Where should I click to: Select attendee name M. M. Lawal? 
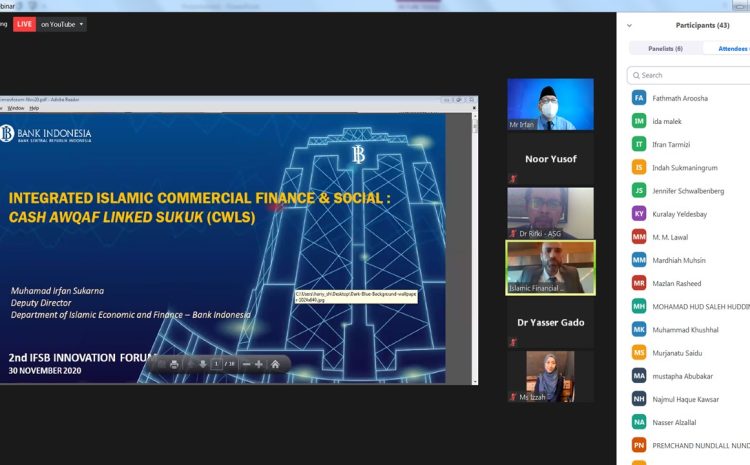(670, 237)
